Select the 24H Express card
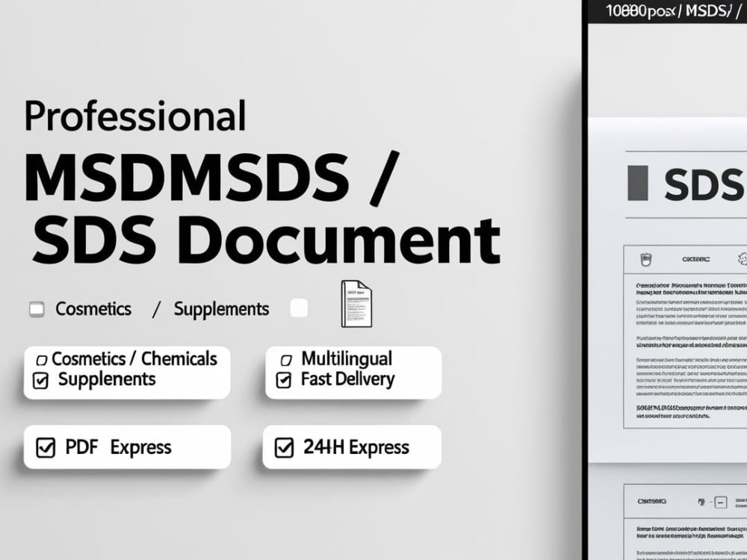The width and height of the screenshot is (747, 560). [352, 447]
